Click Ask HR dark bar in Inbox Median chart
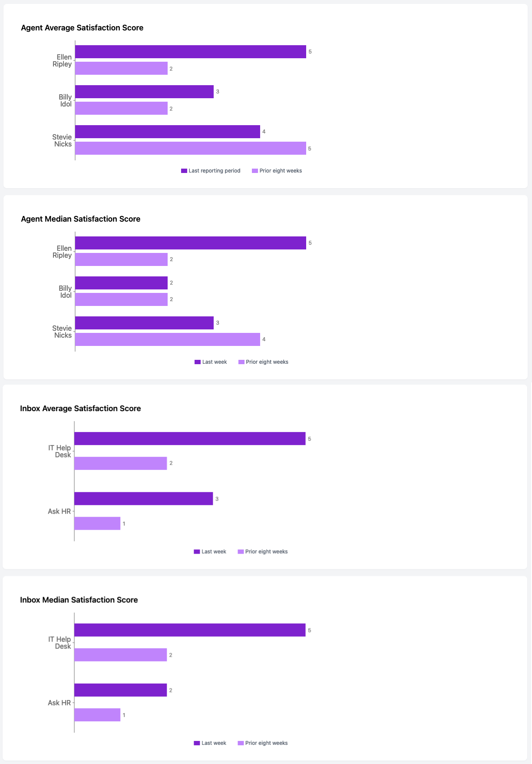This screenshot has height=764, width=532. (x=120, y=690)
